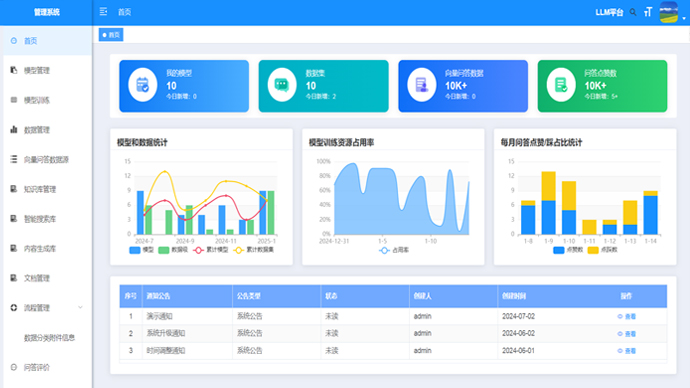Click the 模型训练 sidebar icon
This screenshot has width=690, height=388.
14,100
